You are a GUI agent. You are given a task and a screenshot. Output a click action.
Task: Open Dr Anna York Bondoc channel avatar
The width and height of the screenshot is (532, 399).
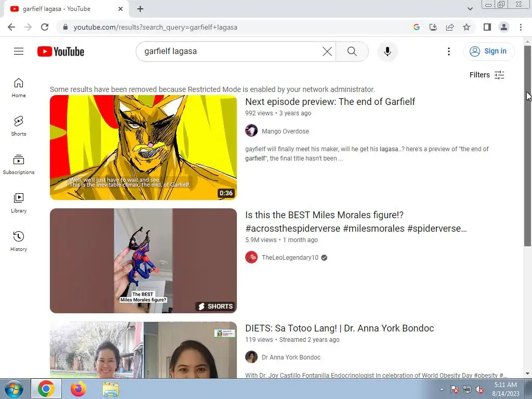click(251, 357)
